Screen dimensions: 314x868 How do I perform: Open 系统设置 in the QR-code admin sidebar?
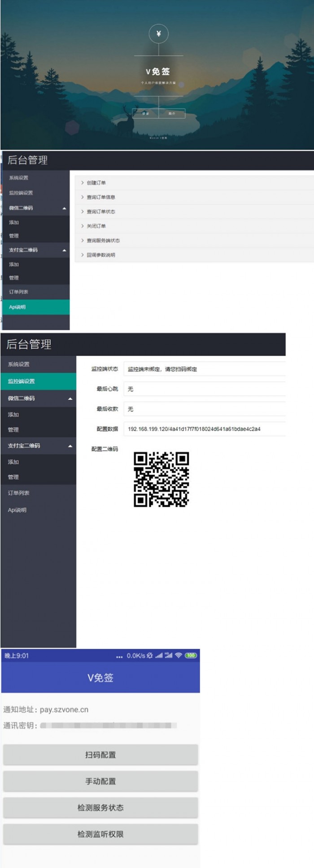[38, 364]
